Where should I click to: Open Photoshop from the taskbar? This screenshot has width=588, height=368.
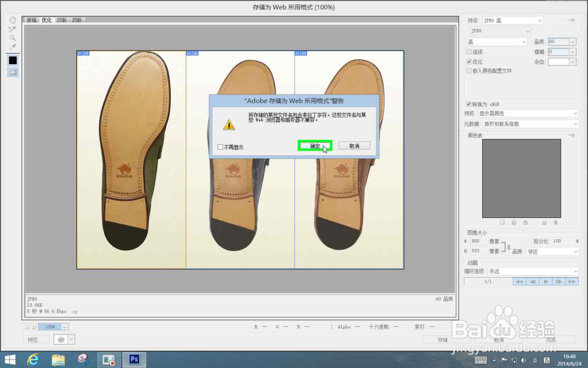(x=133, y=359)
